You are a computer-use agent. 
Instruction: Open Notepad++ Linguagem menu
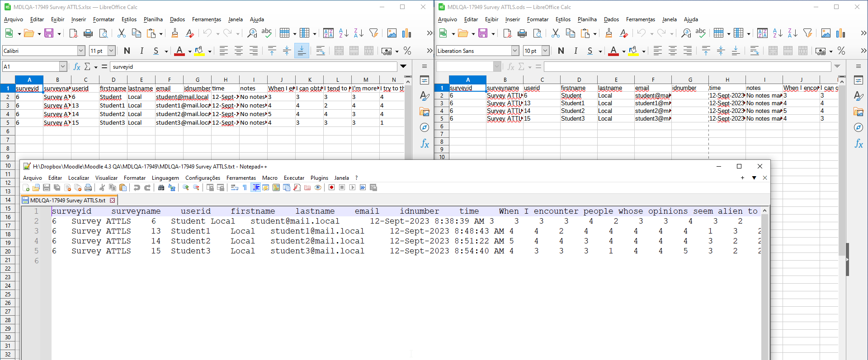165,178
